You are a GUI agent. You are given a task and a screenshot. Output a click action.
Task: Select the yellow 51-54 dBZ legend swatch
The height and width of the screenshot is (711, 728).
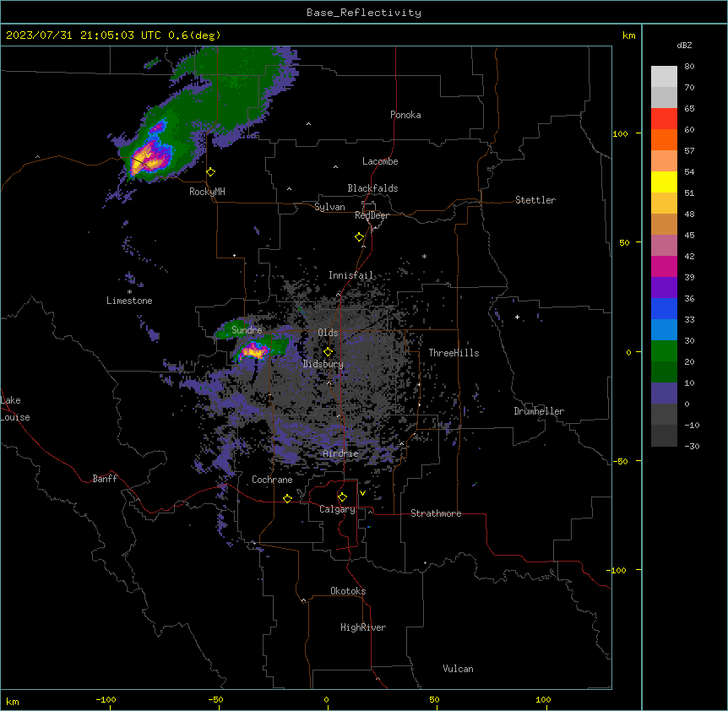(x=664, y=182)
